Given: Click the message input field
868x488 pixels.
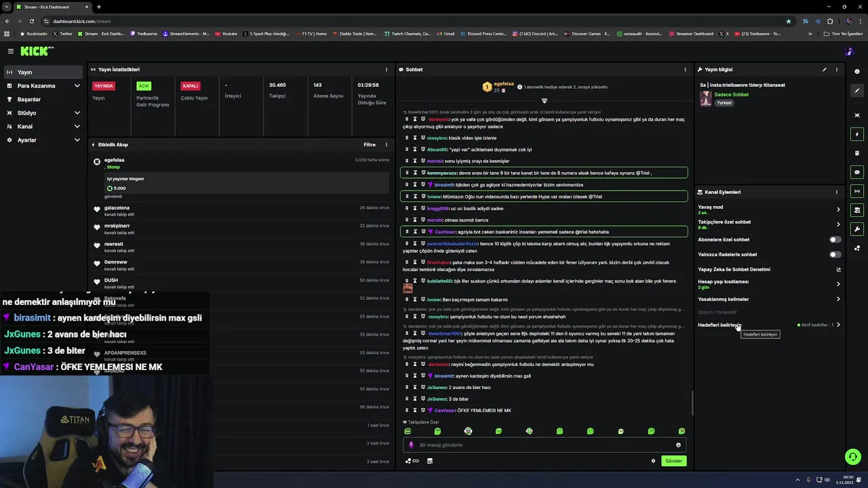Looking at the screenshot, I should [545, 445].
